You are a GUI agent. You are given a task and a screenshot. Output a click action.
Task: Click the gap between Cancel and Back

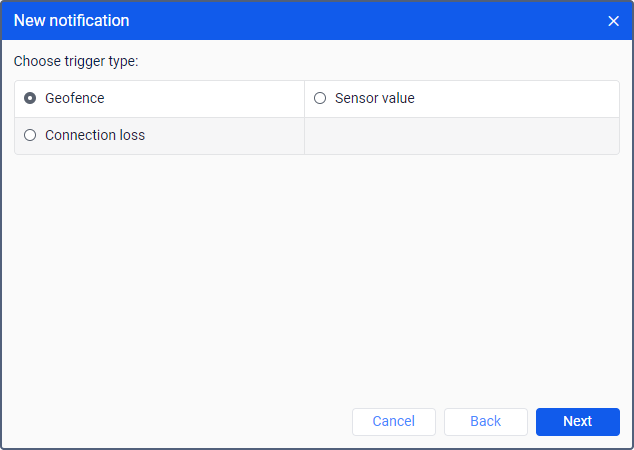[440, 421]
